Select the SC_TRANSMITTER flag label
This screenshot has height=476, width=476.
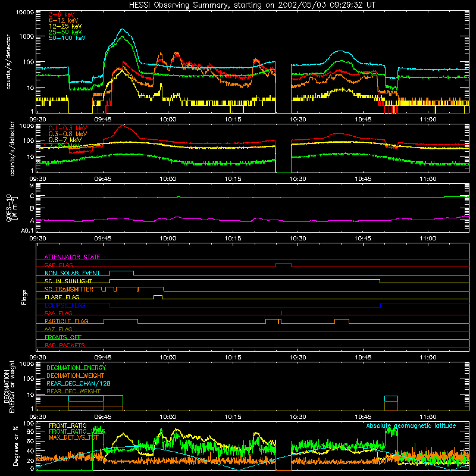click(68, 289)
